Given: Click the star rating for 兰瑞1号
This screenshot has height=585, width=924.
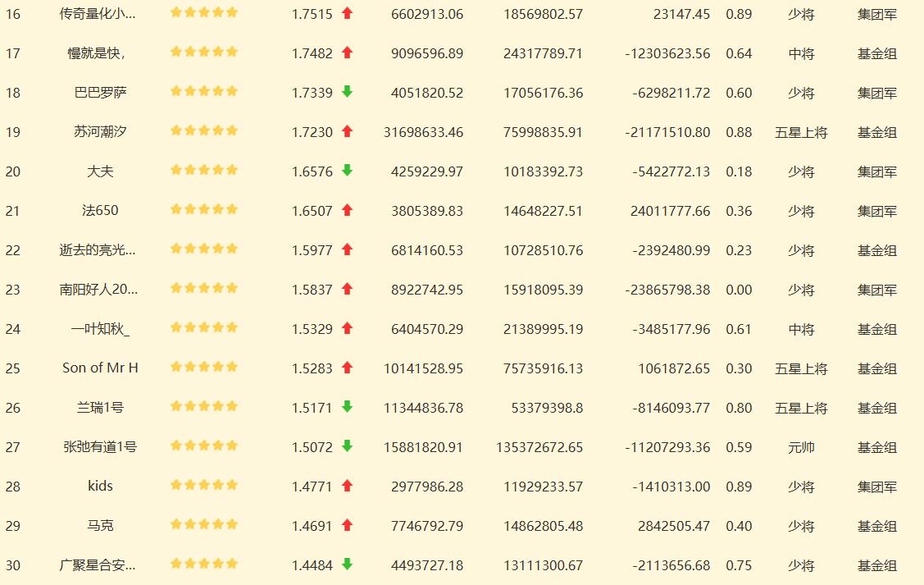Looking at the screenshot, I should 204,406.
